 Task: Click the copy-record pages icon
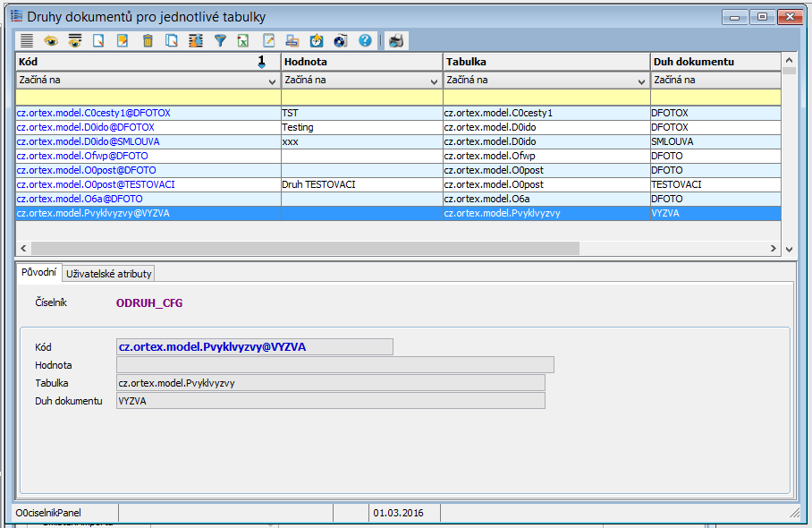[x=172, y=40]
